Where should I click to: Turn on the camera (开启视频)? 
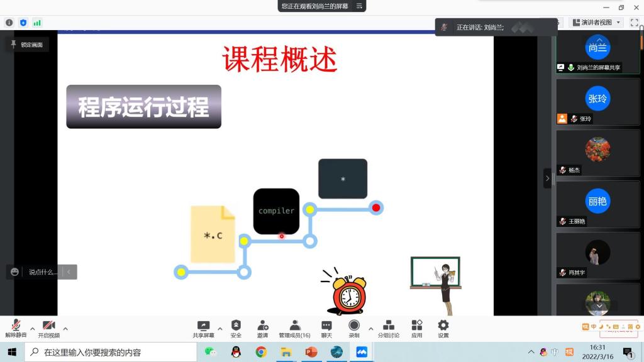click(x=48, y=328)
